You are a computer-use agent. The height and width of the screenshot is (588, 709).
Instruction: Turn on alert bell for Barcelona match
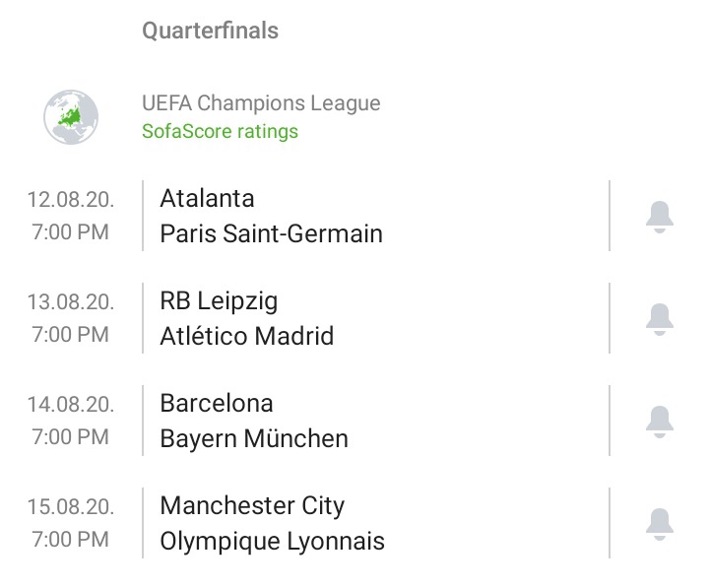tap(659, 421)
